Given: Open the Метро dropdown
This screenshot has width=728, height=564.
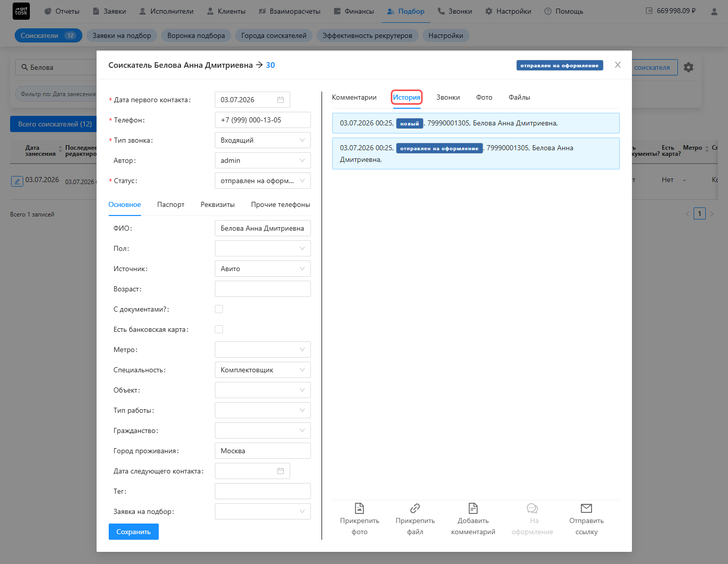Looking at the screenshot, I should click(263, 350).
